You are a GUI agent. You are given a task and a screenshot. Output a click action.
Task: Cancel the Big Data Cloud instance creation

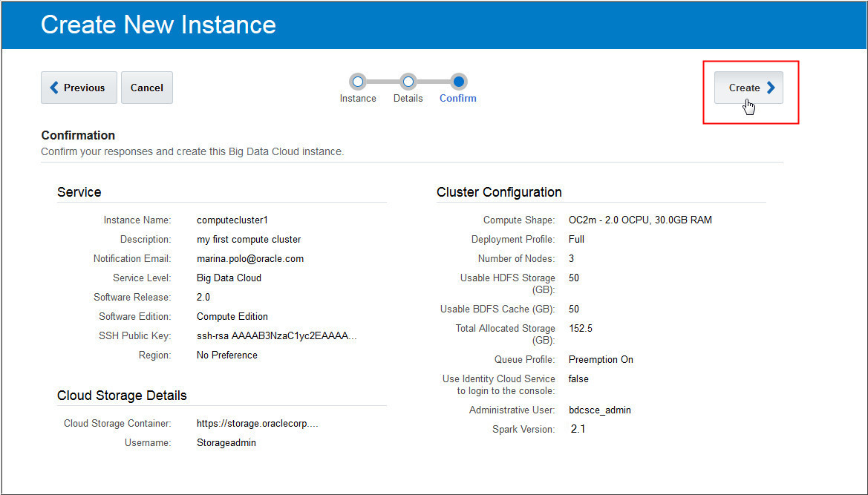coord(146,87)
